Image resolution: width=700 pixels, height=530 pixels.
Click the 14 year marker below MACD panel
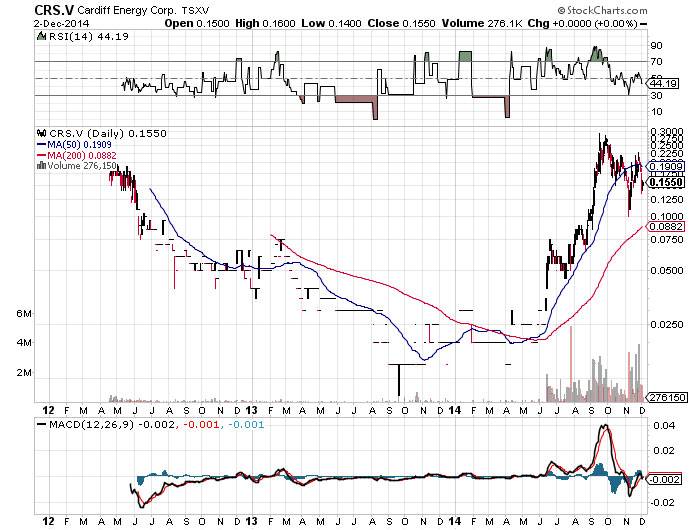click(456, 520)
